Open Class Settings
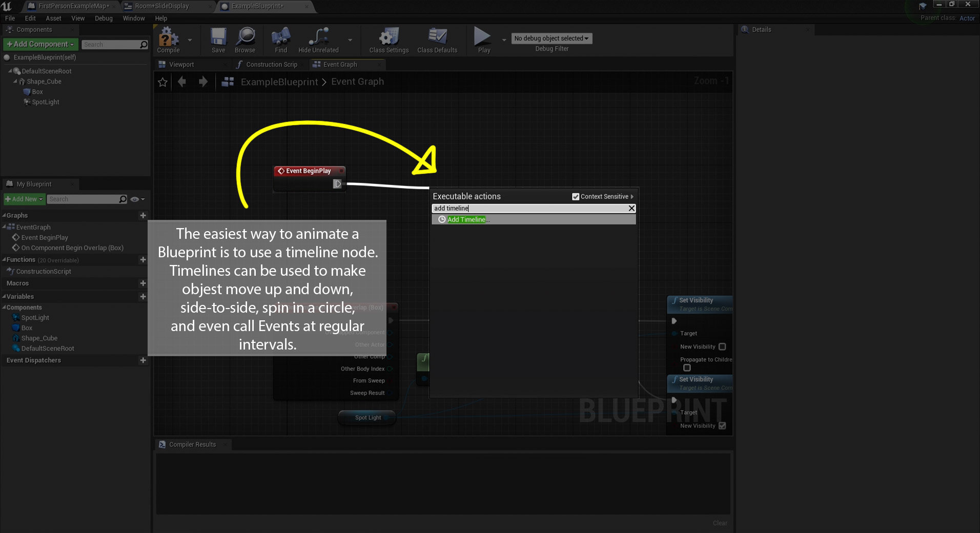This screenshot has width=980, height=533. 389,40
